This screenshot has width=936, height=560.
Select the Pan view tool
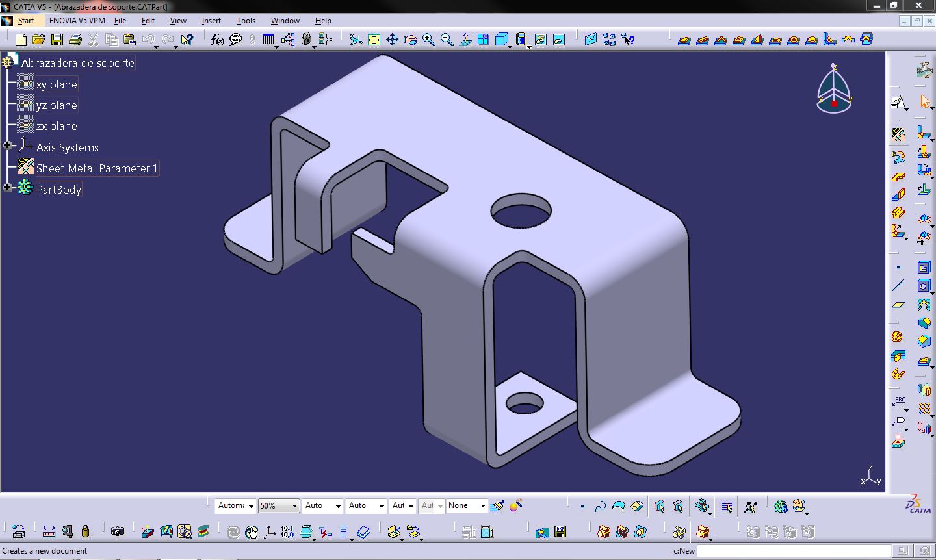tap(392, 40)
